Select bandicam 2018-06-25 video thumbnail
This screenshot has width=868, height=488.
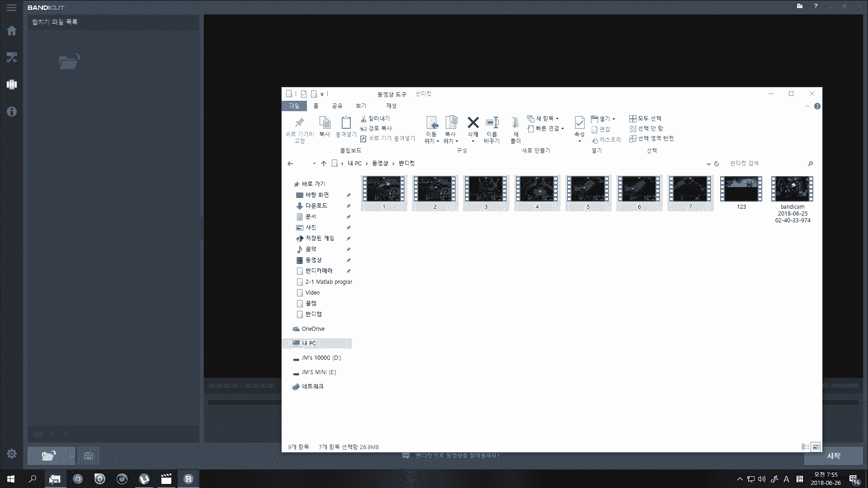point(793,199)
